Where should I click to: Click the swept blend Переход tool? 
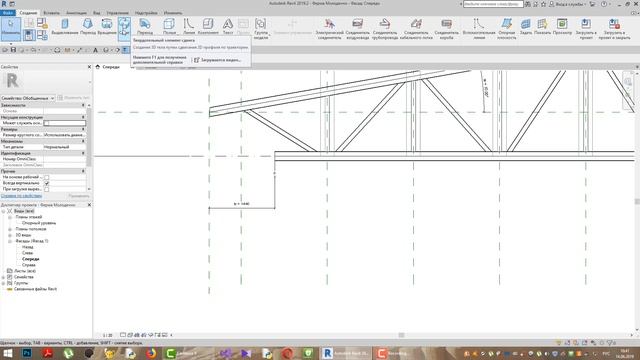145,27
